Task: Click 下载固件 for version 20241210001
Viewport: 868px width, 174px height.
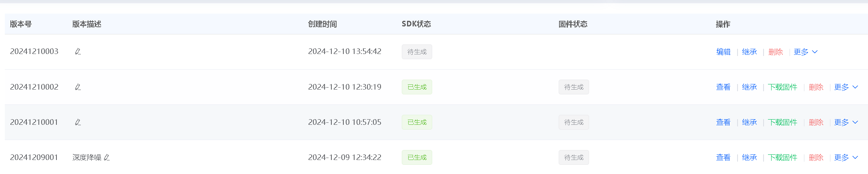Action: [x=782, y=122]
